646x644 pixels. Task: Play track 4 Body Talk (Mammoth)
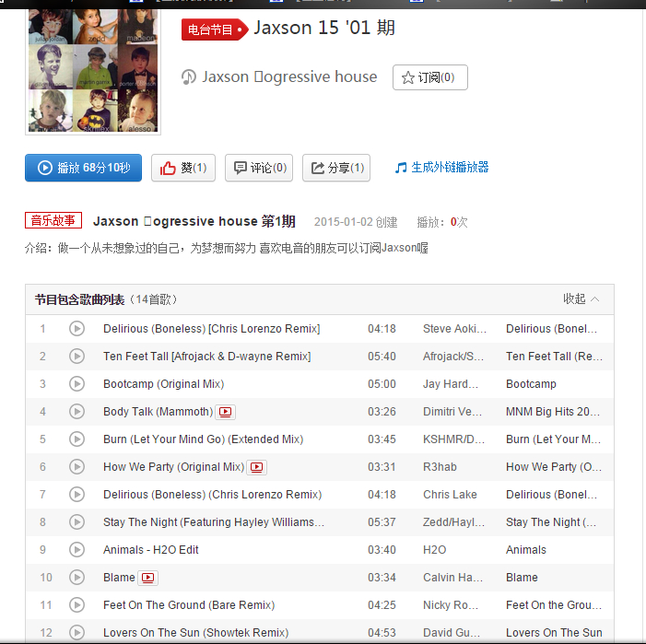click(x=76, y=411)
